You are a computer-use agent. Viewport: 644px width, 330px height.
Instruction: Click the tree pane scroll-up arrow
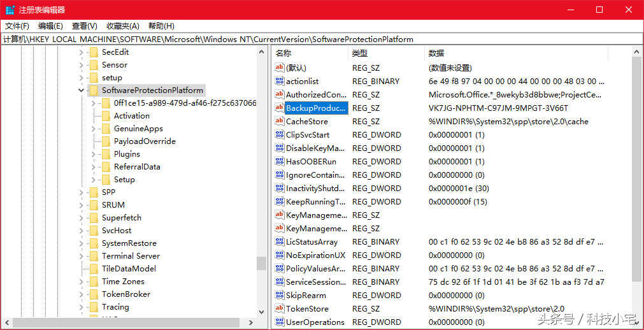tap(262, 52)
